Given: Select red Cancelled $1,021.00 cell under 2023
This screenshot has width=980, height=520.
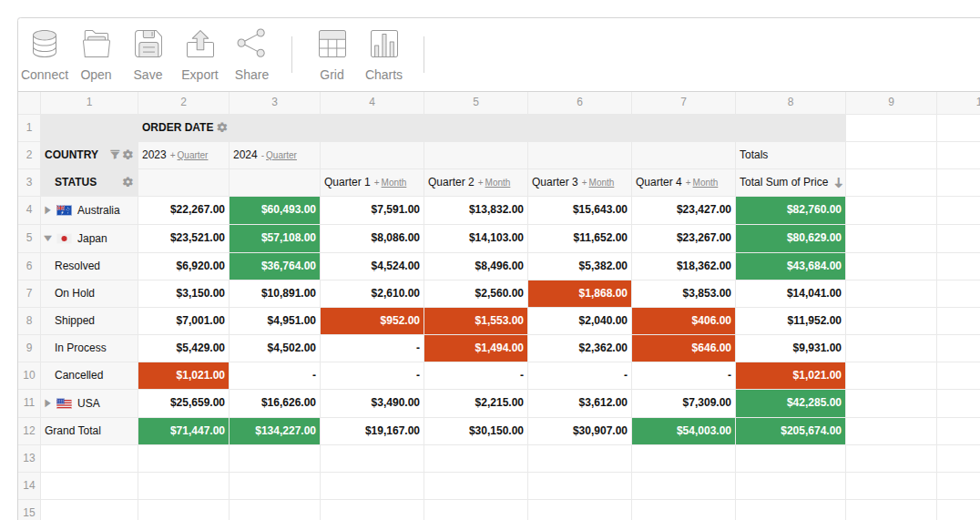Looking at the screenshot, I should (x=183, y=375).
